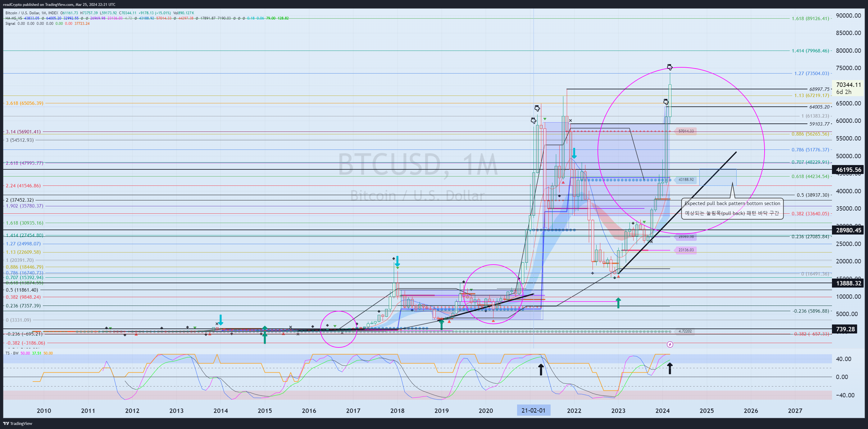
Task: Click the 0.5 (38937.30) Fibonacci label
Action: pos(812,195)
